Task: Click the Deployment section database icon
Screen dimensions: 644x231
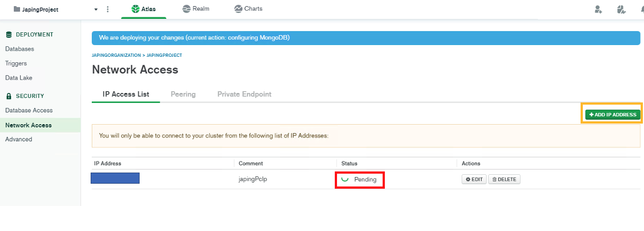Action: tap(9, 35)
